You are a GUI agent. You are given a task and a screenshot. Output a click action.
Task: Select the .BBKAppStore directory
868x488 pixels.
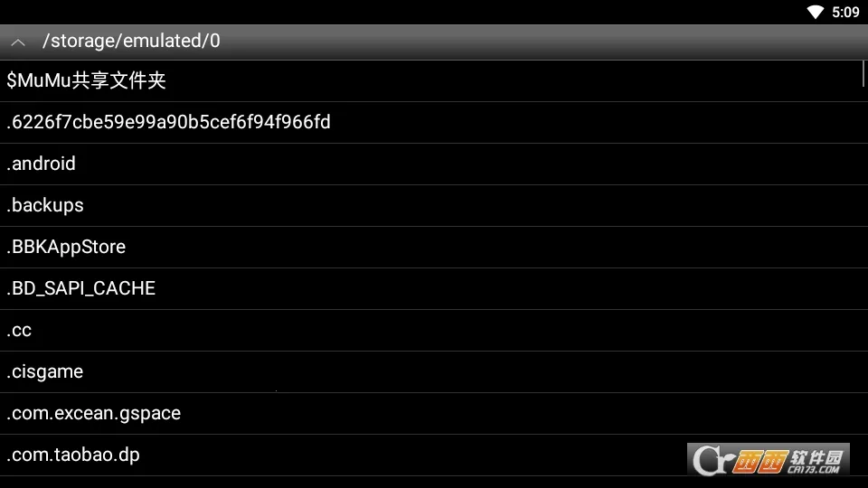[434, 247]
